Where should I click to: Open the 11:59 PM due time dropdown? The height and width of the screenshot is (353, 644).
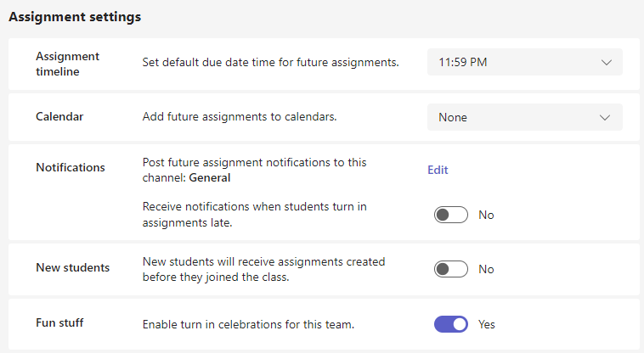[510, 62]
